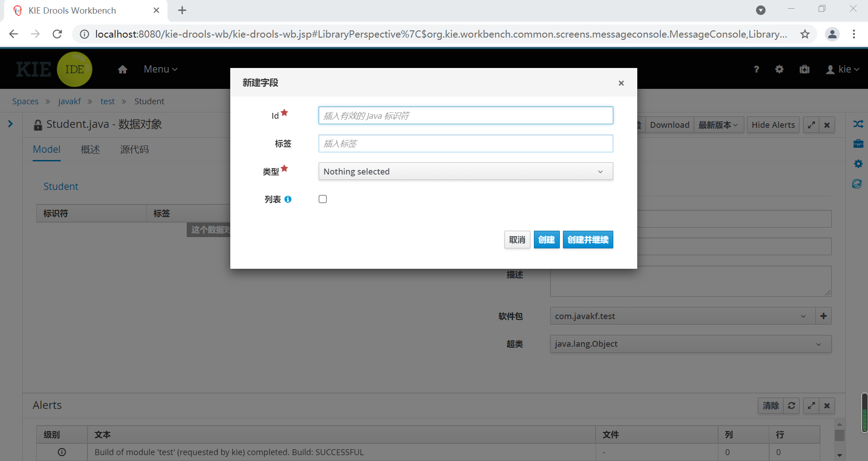The image size is (868, 461).
Task: Click the shuffle icon in right sidebar
Action: click(x=858, y=124)
